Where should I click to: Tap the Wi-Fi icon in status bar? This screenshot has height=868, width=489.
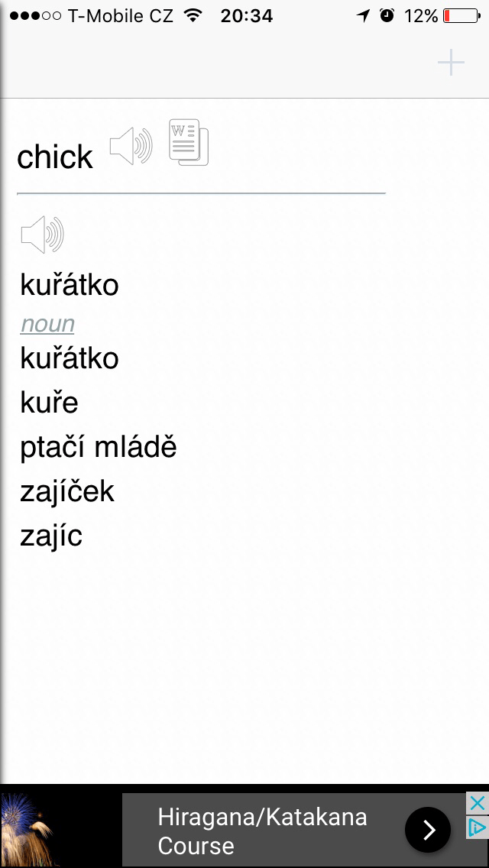[193, 15]
